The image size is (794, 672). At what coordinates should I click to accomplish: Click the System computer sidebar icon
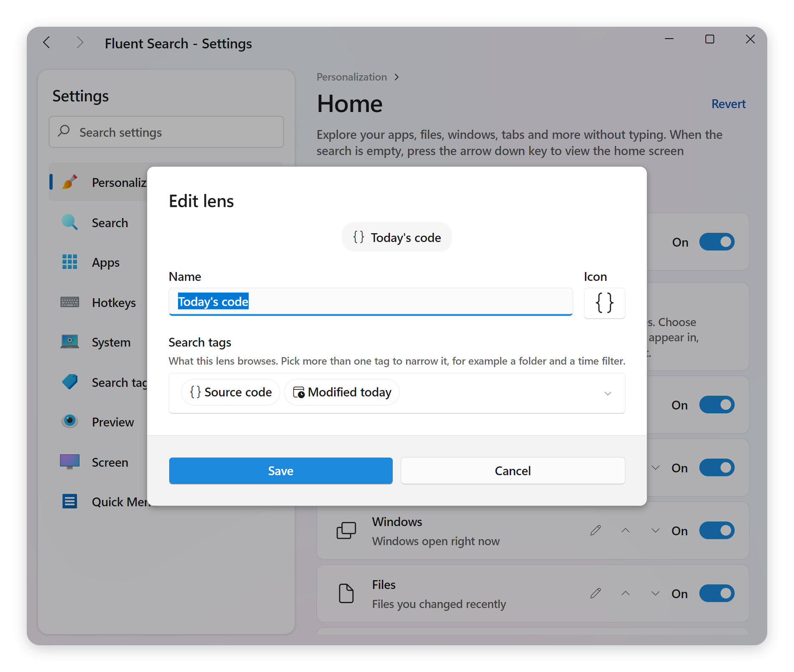pos(69,342)
